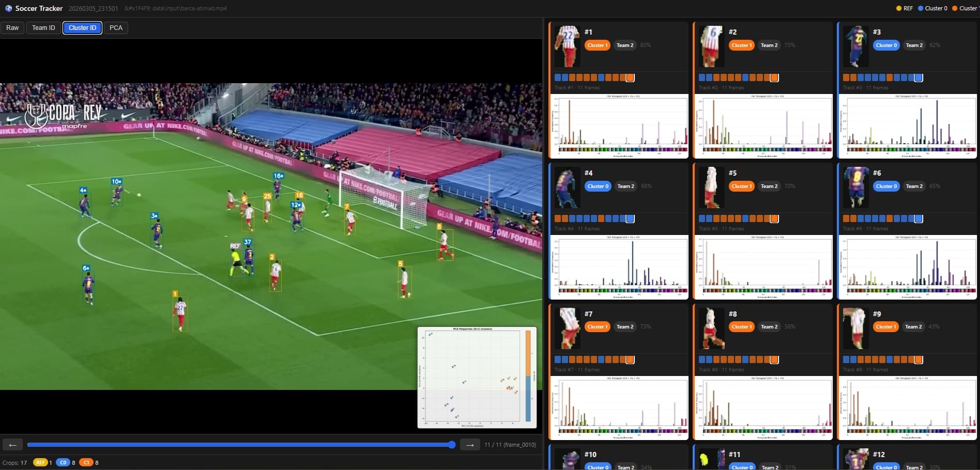Click the 'Crops: 17' status text
This screenshot has height=470, width=980.
click(x=15, y=463)
